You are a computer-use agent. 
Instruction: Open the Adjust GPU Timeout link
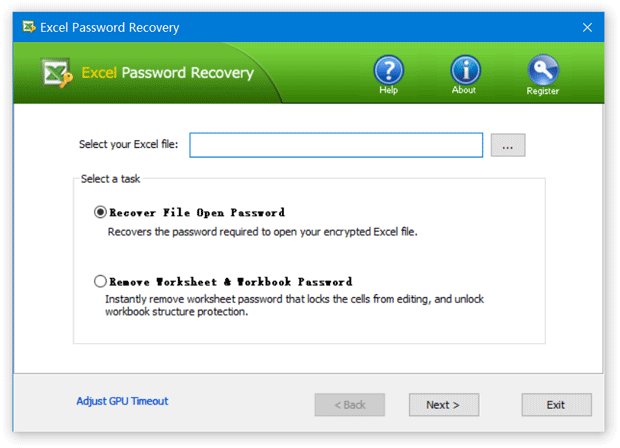[122, 401]
